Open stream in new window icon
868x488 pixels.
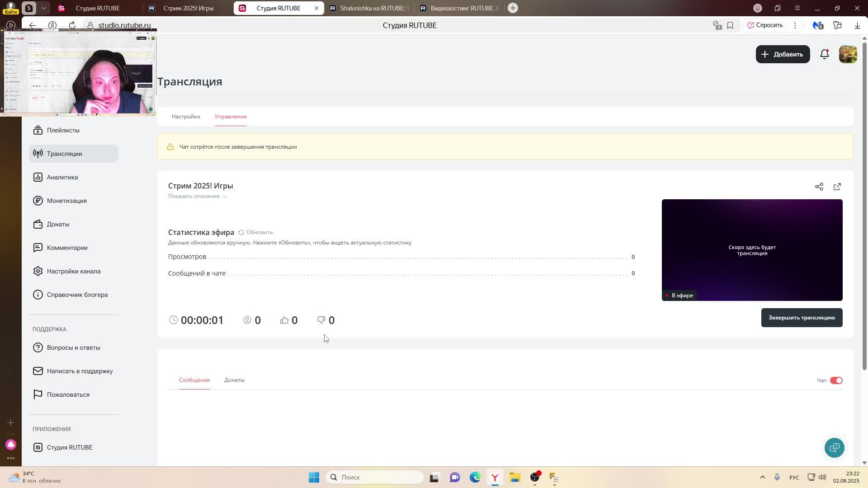[x=837, y=187]
